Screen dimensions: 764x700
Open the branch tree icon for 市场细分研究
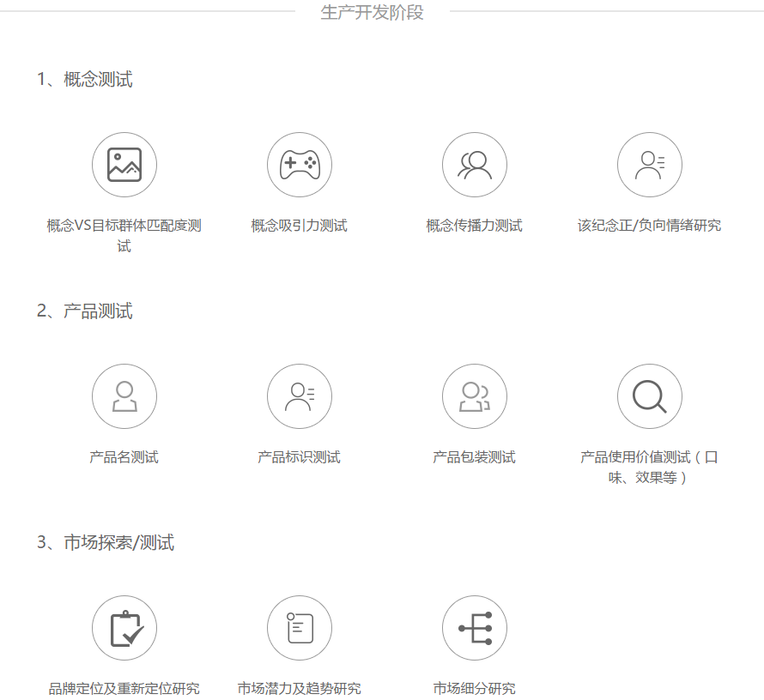pyautogui.click(x=475, y=628)
